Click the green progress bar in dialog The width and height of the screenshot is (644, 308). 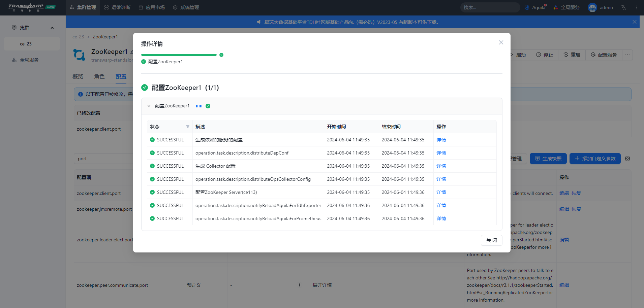pos(179,55)
